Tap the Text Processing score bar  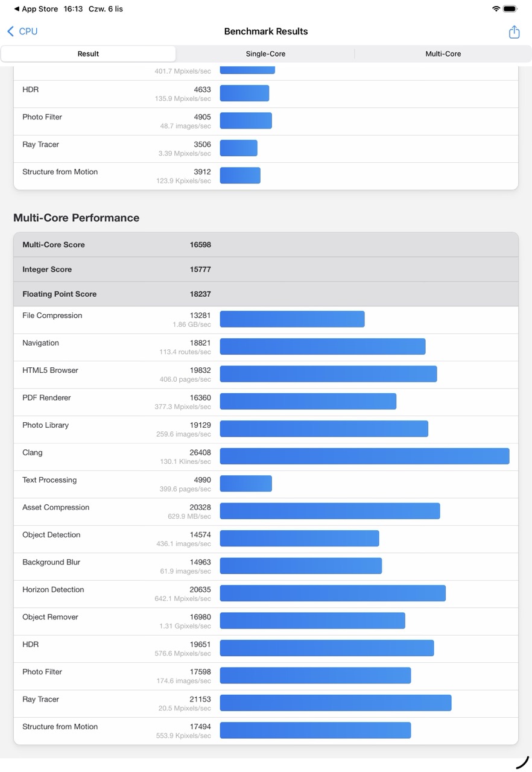coord(245,484)
